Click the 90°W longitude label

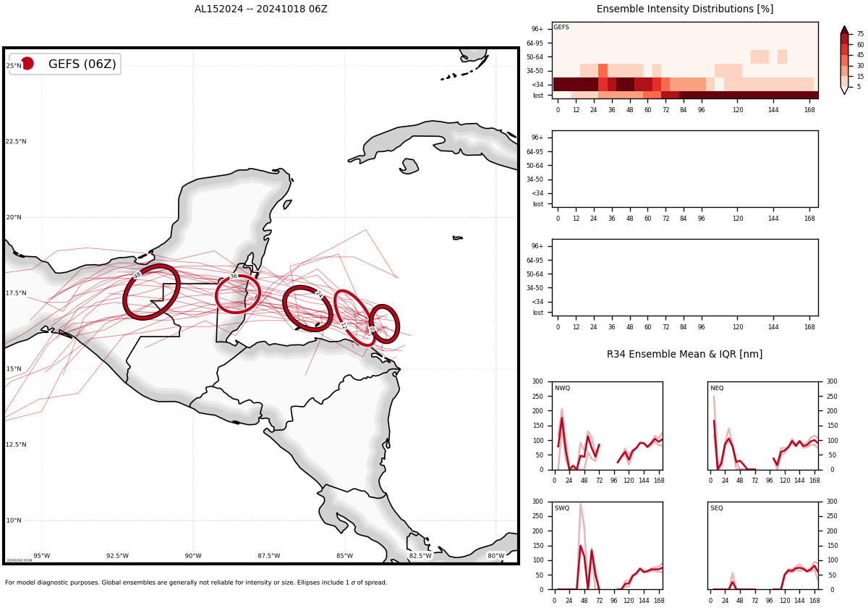tap(193, 556)
